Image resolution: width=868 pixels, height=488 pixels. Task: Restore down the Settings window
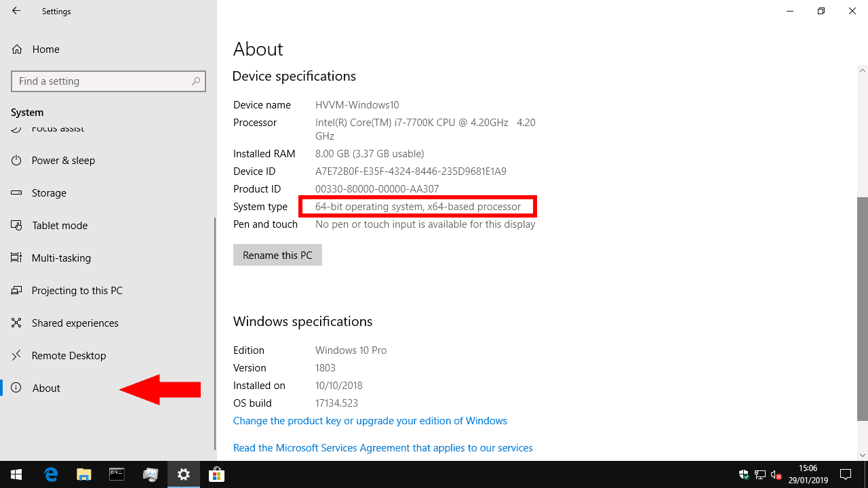click(821, 11)
